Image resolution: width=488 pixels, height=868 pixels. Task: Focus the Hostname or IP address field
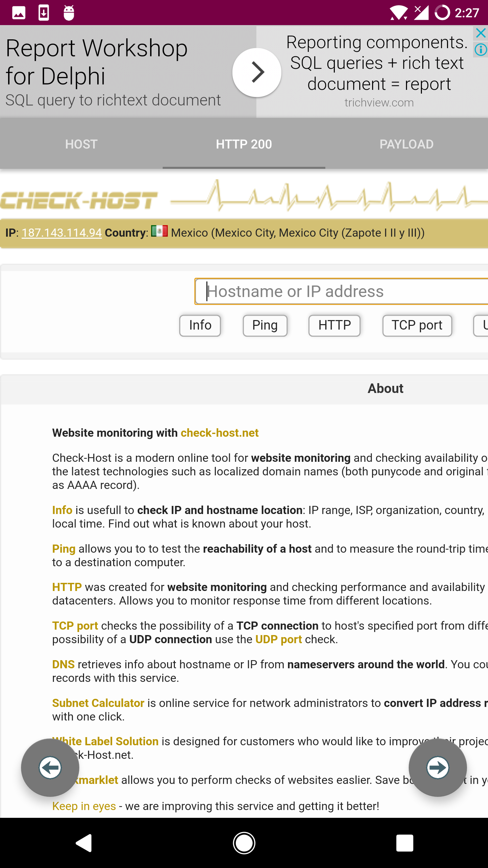341,292
